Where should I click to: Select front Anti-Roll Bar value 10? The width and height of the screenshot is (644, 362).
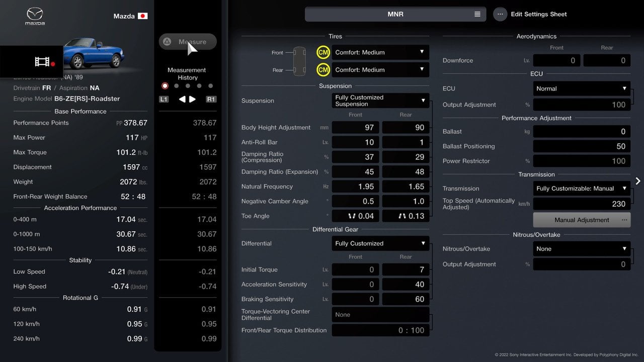pyautogui.click(x=356, y=142)
